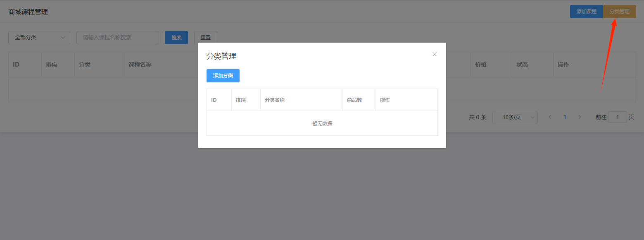This screenshot has height=240, width=644.
Task: Click the 搜索 search button
Action: click(x=176, y=38)
